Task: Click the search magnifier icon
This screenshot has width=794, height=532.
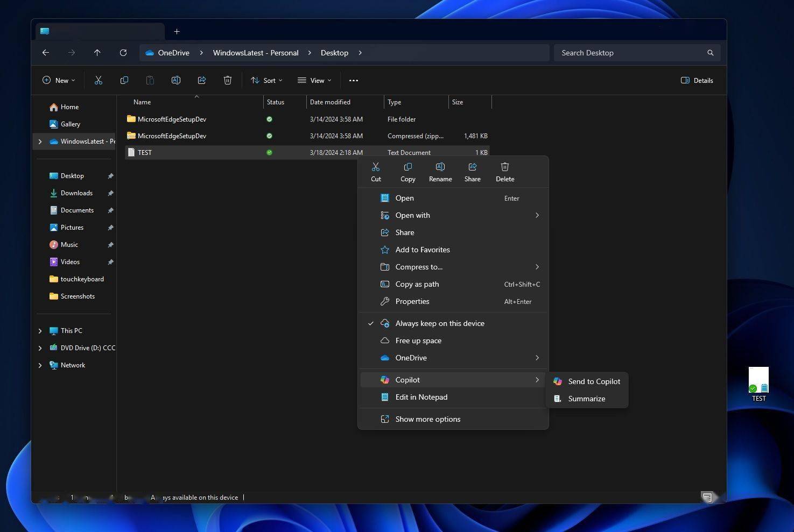Action: pos(711,53)
